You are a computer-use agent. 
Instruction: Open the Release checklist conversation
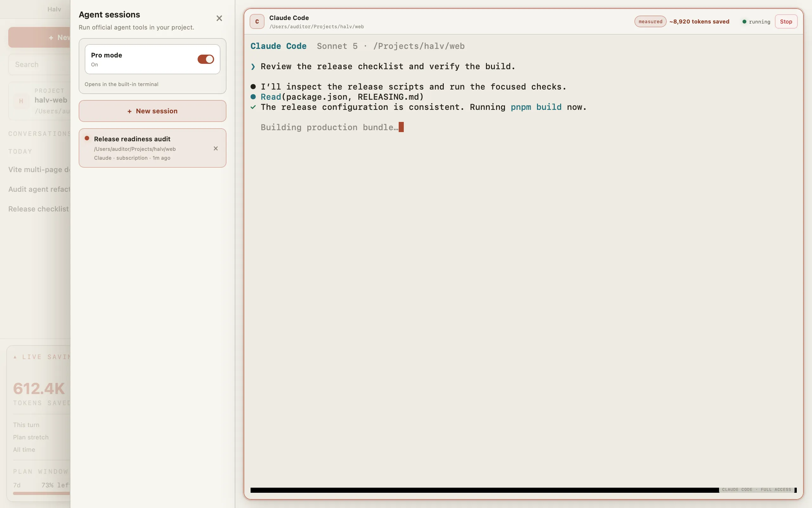(x=39, y=209)
